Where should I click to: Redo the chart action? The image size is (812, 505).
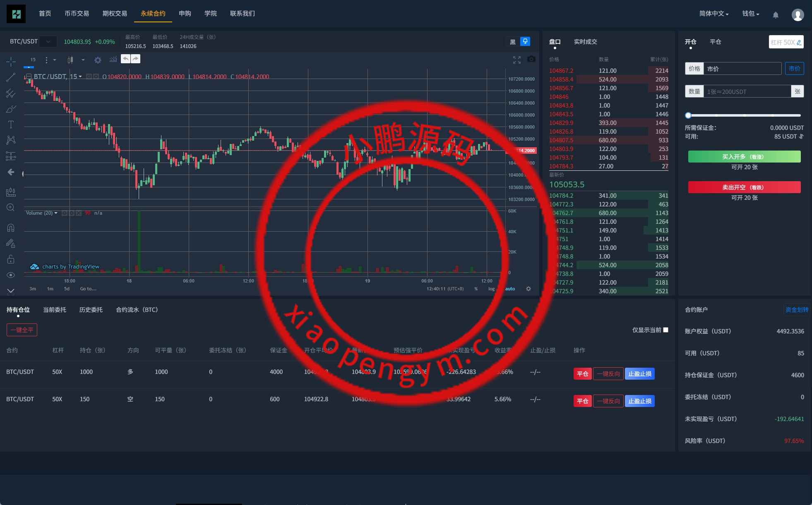point(136,59)
